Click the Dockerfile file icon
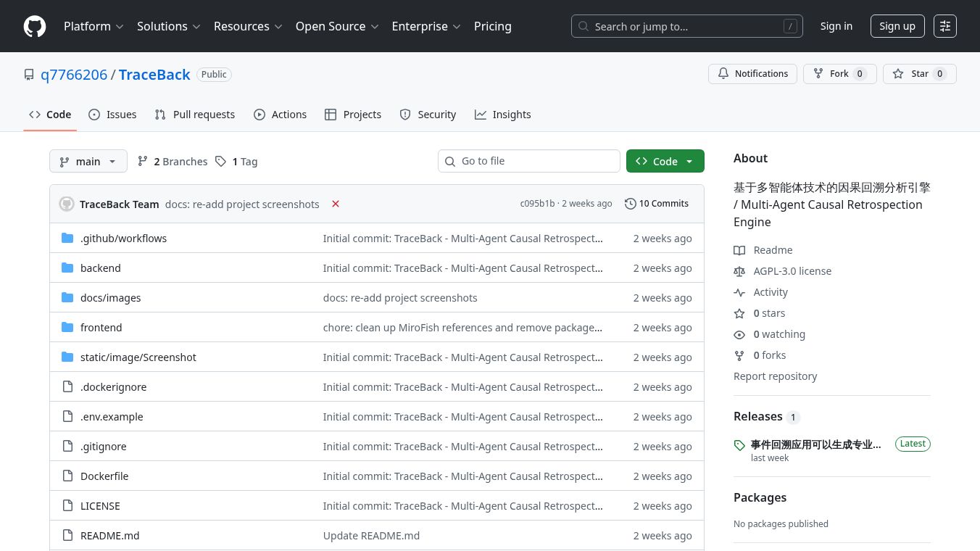 click(x=67, y=476)
